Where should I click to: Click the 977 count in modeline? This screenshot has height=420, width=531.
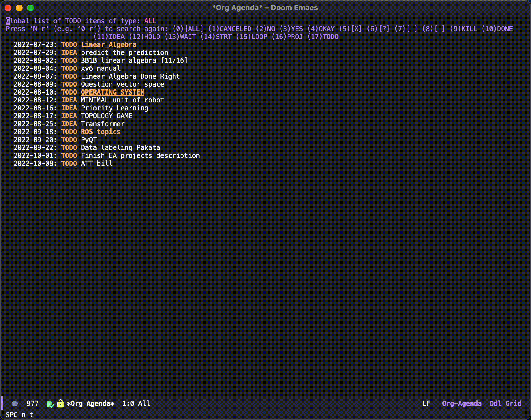33,404
